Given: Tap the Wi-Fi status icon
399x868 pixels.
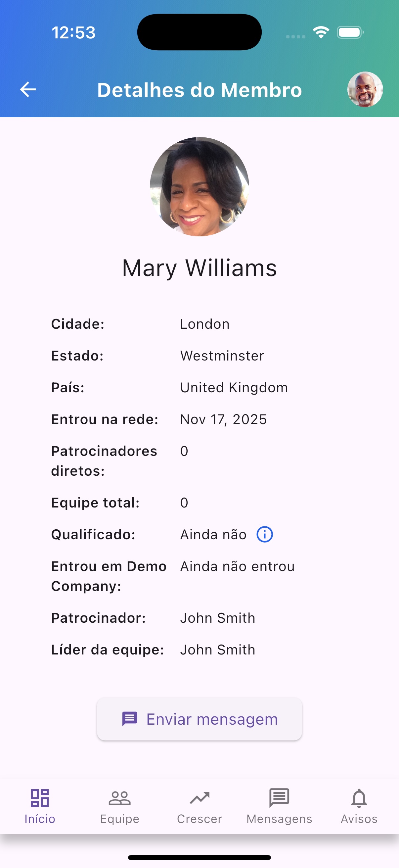Looking at the screenshot, I should (x=321, y=32).
